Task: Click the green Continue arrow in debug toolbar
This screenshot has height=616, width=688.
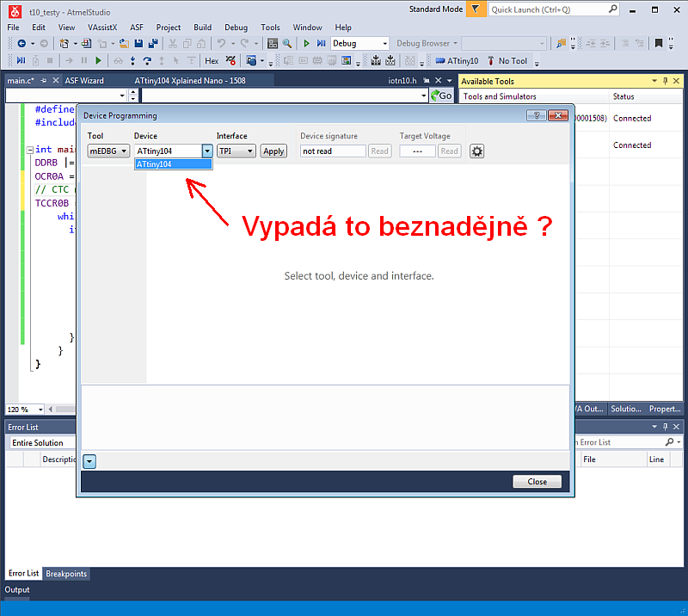Action: pyautogui.click(x=98, y=60)
